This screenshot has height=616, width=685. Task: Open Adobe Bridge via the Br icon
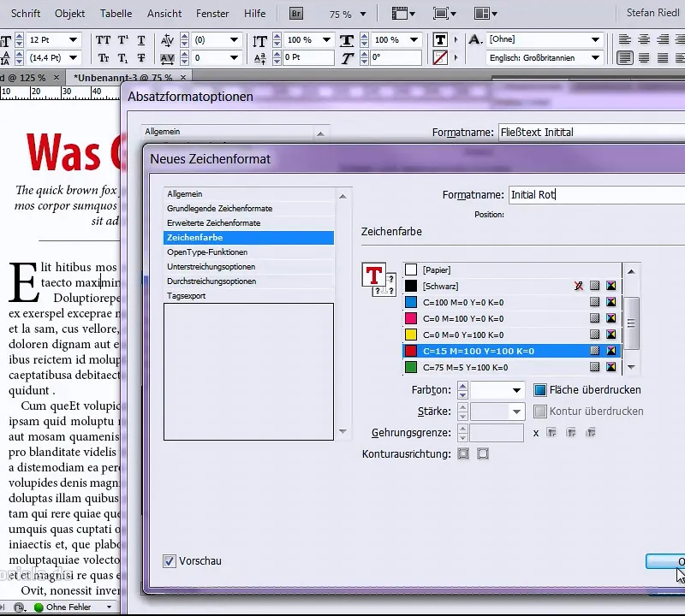point(295,14)
